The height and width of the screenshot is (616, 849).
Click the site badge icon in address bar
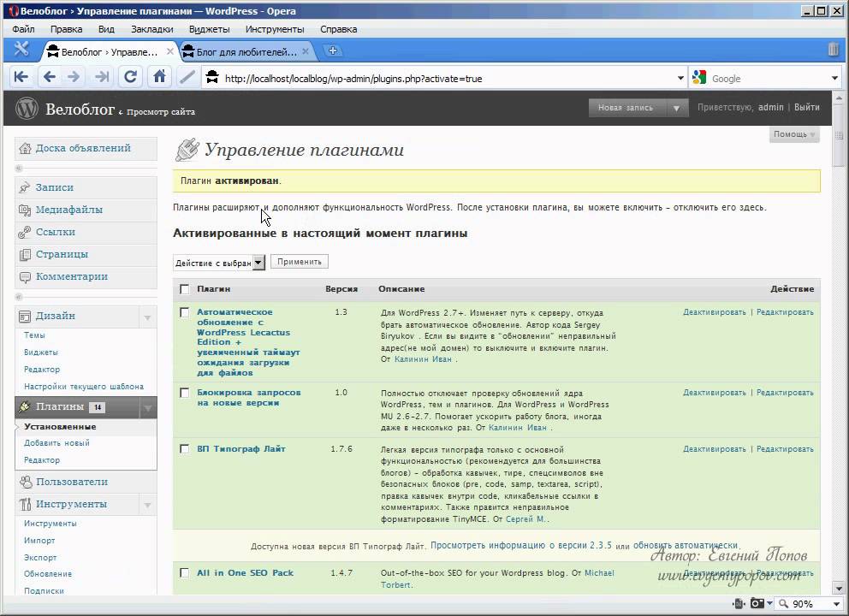point(212,78)
